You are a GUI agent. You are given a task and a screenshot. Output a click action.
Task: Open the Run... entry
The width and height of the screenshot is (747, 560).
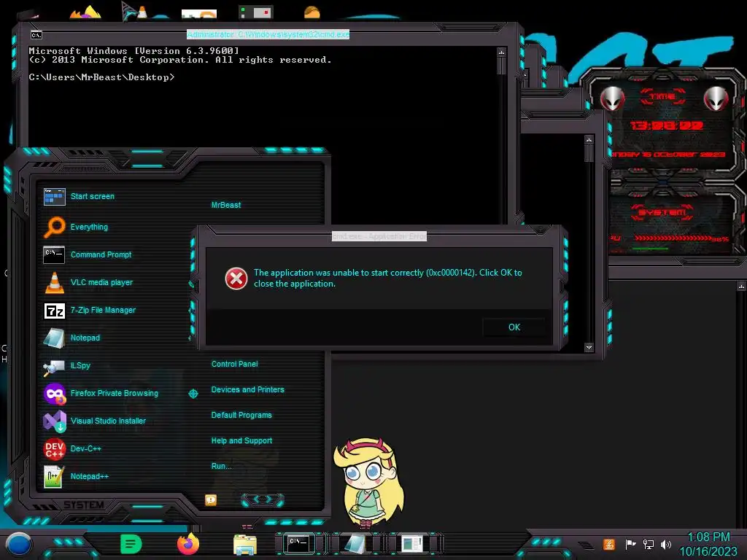tap(222, 466)
